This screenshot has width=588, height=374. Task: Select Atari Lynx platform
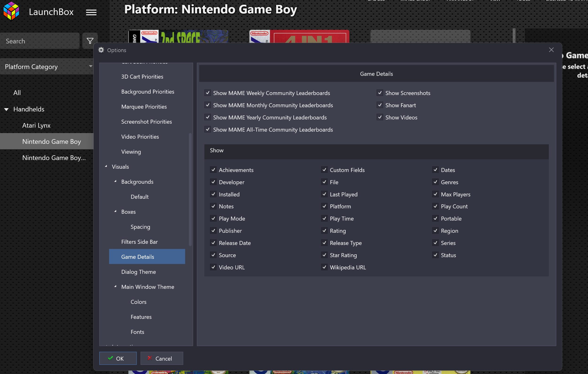[x=36, y=125]
